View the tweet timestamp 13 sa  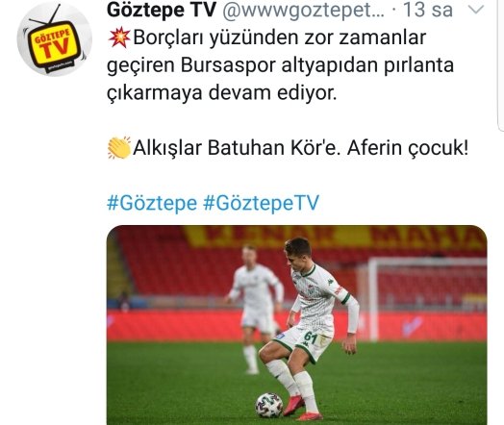[428, 10]
